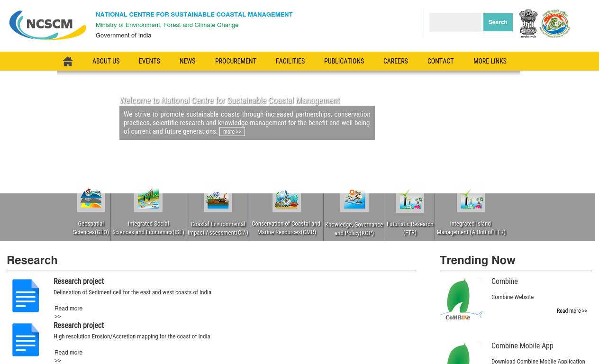Click Integrated Social Sciences and Economics(ISE) label
Viewport: 599px width, 364px height.
pos(148,228)
